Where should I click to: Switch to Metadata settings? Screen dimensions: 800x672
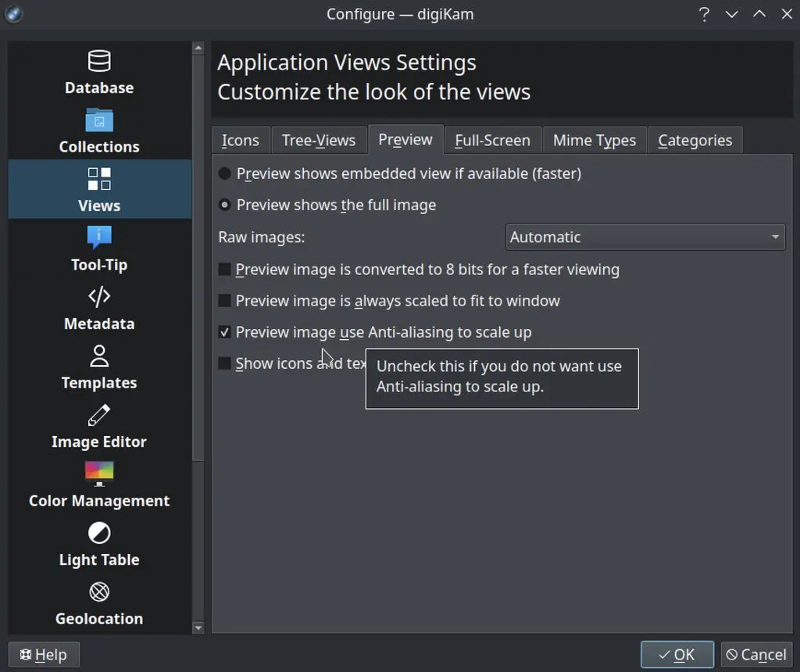[x=99, y=308]
